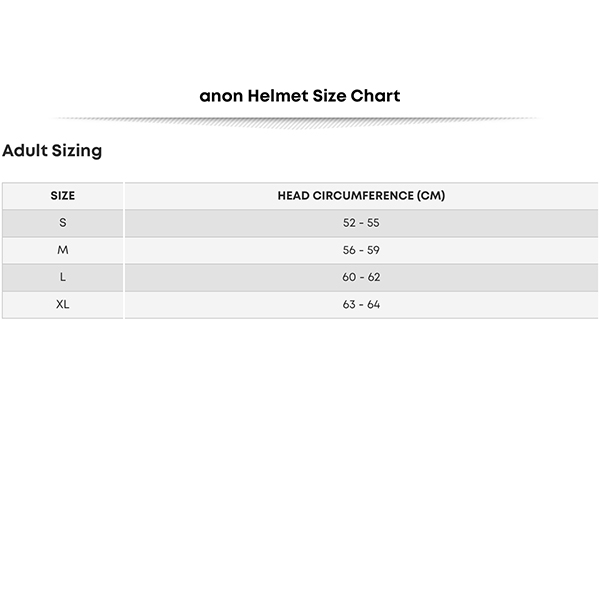Click the word Chart in the title
Screen dimensions: 600x600
click(x=375, y=96)
